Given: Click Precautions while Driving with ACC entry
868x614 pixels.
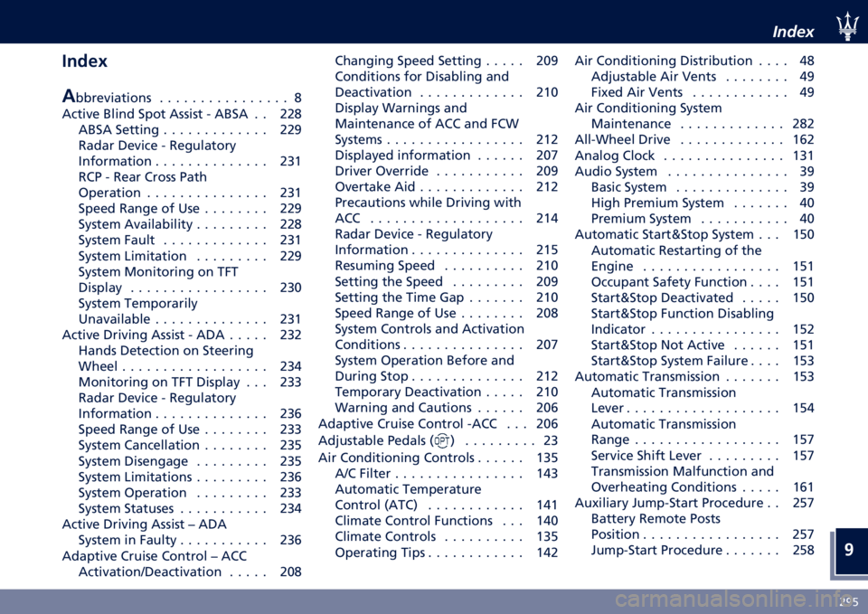Looking at the screenshot, I should (446, 211).
